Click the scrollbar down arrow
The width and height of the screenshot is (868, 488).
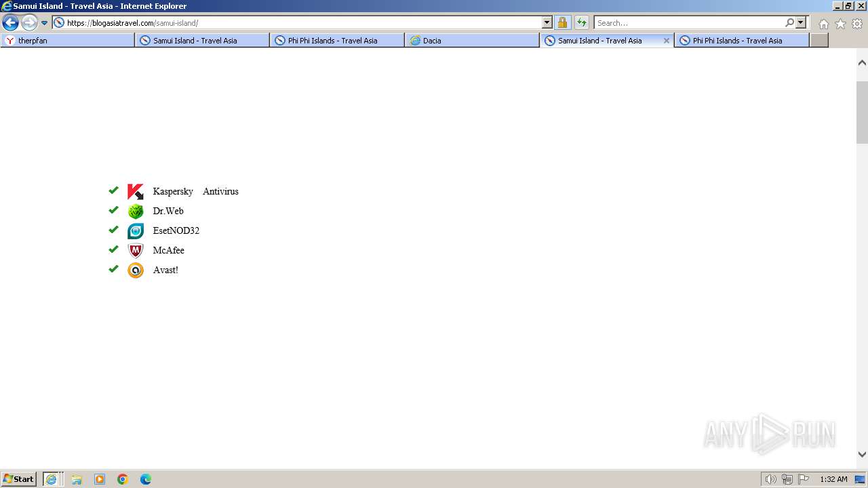[862, 455]
